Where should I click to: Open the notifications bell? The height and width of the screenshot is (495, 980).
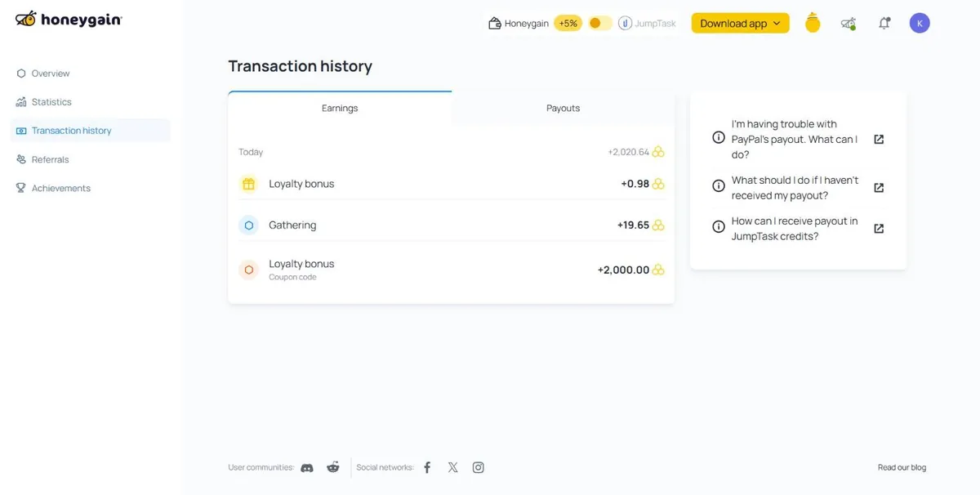click(x=884, y=23)
